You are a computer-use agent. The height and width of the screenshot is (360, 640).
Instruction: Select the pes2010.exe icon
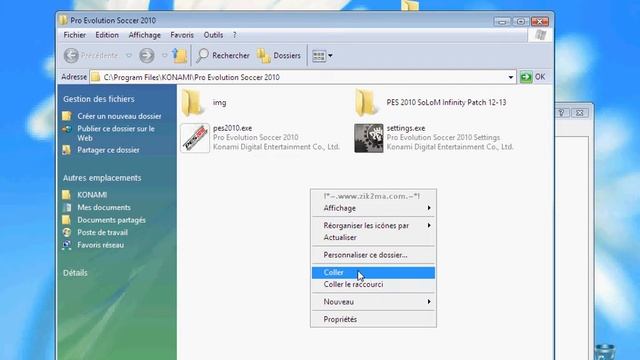(x=195, y=138)
